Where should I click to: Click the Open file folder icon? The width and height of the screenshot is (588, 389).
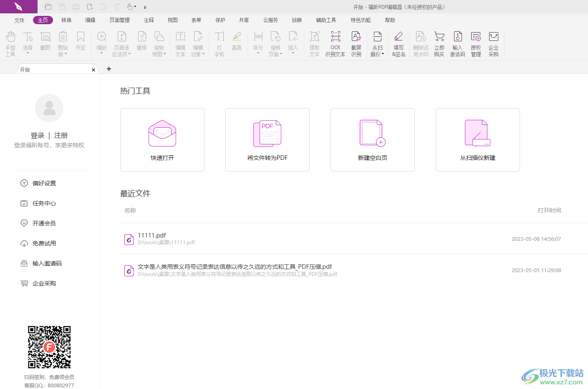pos(48,7)
